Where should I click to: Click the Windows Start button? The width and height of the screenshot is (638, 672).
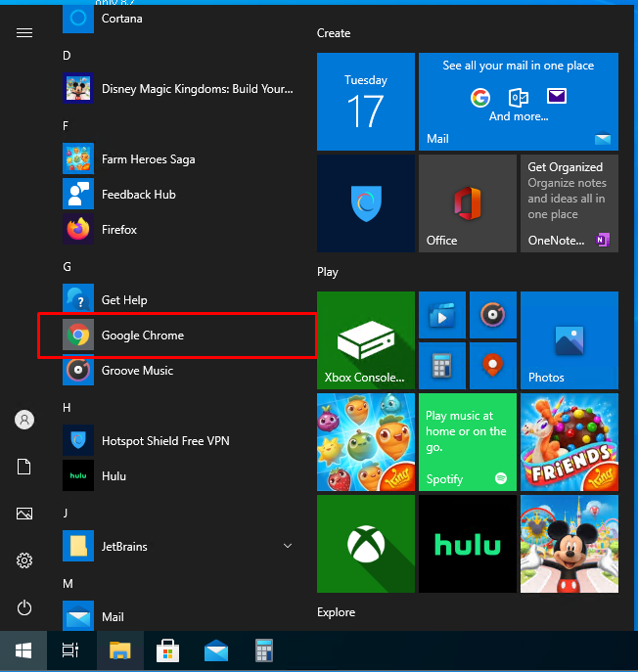23,650
